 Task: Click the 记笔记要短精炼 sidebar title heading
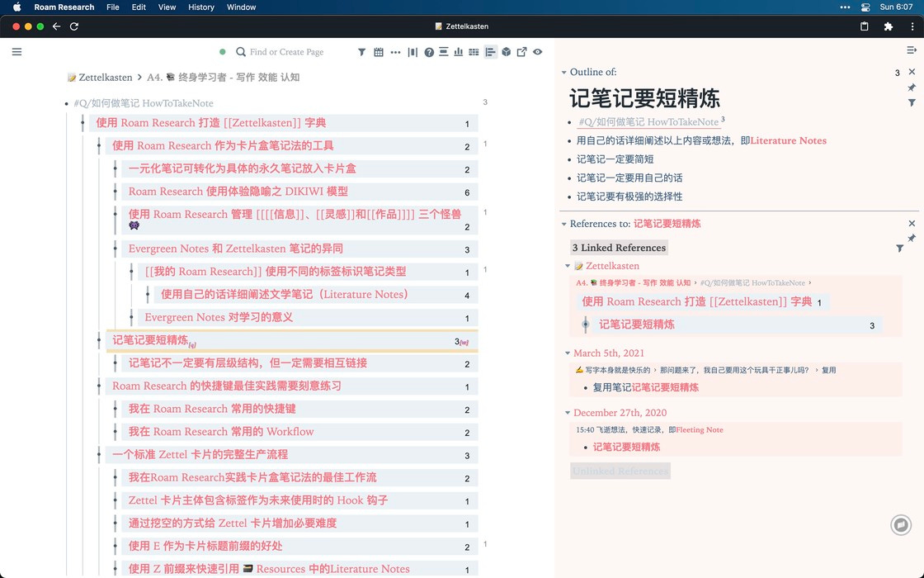(x=644, y=98)
